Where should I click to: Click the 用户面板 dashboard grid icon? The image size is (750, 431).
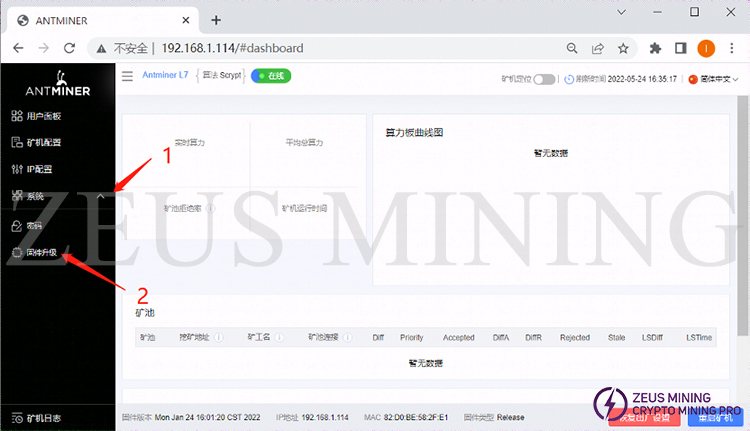tap(17, 116)
